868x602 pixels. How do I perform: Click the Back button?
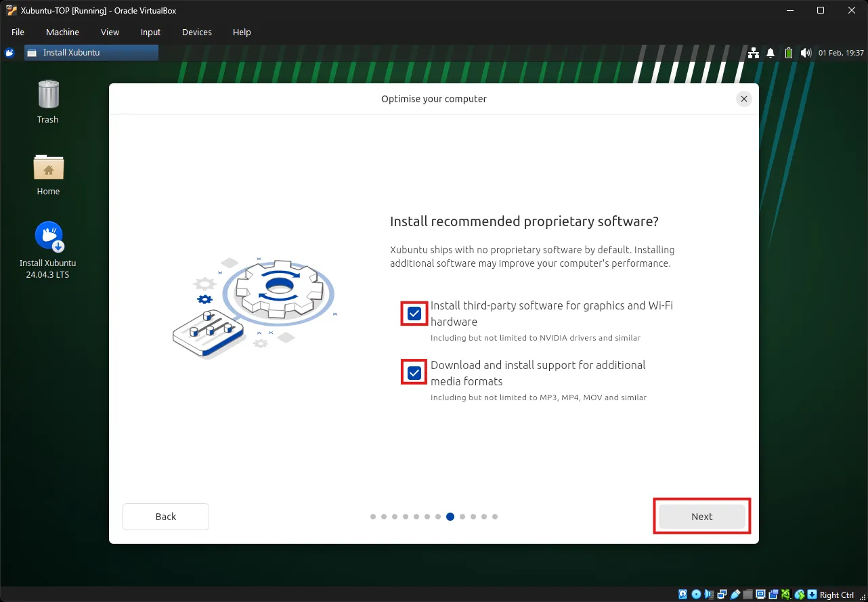[165, 516]
